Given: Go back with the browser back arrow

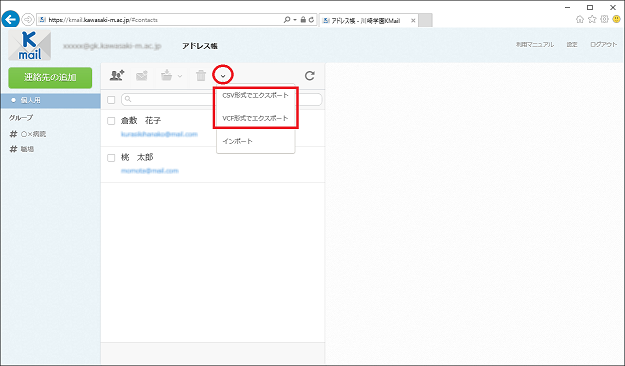Looking at the screenshot, I should click(x=10, y=19).
